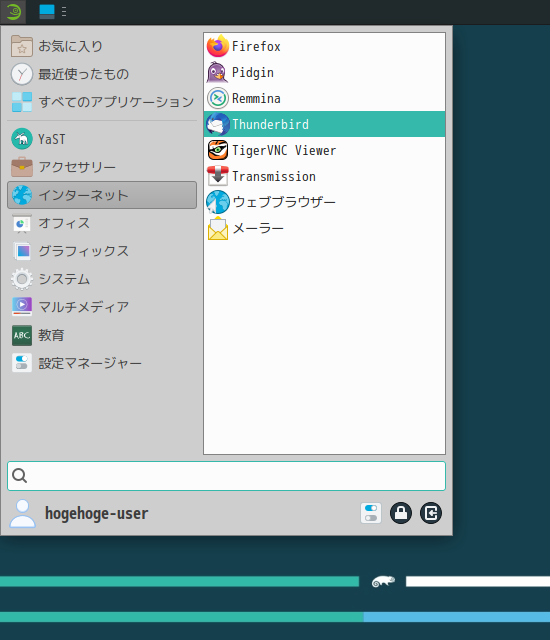Click the log out icon
This screenshot has height=640, width=550.
point(431,513)
